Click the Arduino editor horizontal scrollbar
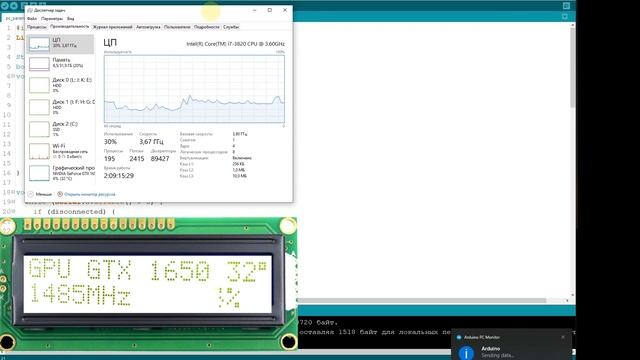The image size is (640, 360). tap(422, 301)
